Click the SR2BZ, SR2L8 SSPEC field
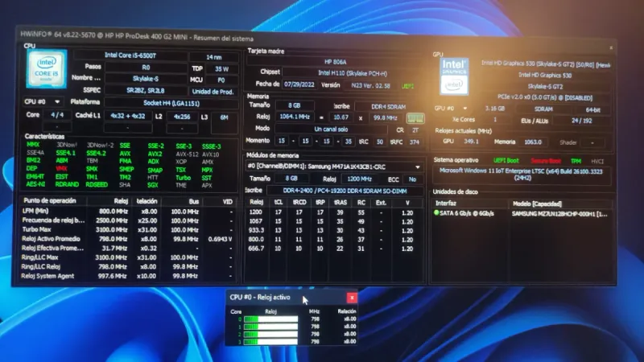The width and height of the screenshot is (644, 362). click(146, 90)
